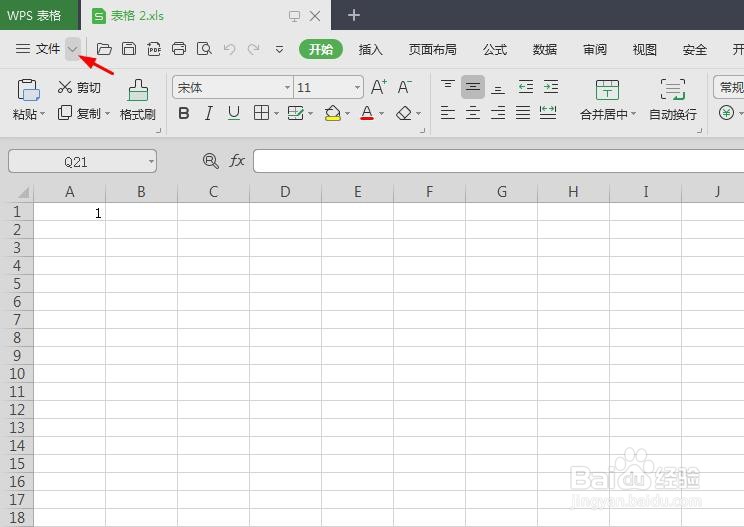Screen dimensions: 744x527
Task: Align text to top
Action: click(x=447, y=86)
